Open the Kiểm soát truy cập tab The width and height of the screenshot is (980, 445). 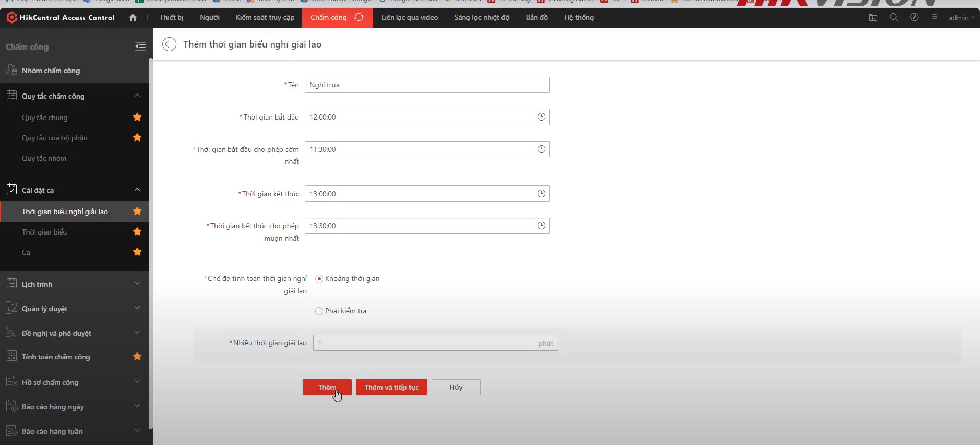[x=265, y=17]
